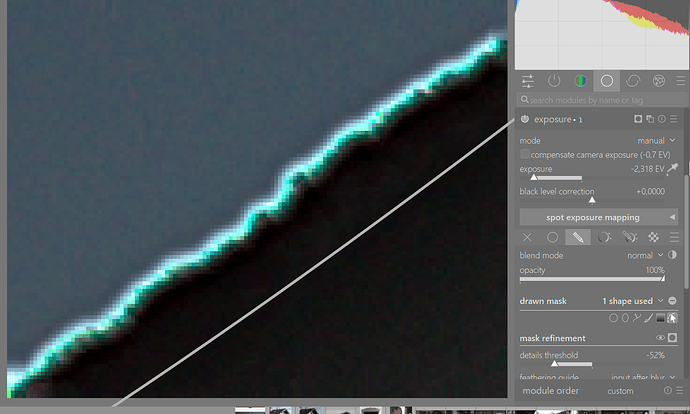Screen dimensions: 690x414
Task: Select the parametric mask icon
Action: click(604, 238)
